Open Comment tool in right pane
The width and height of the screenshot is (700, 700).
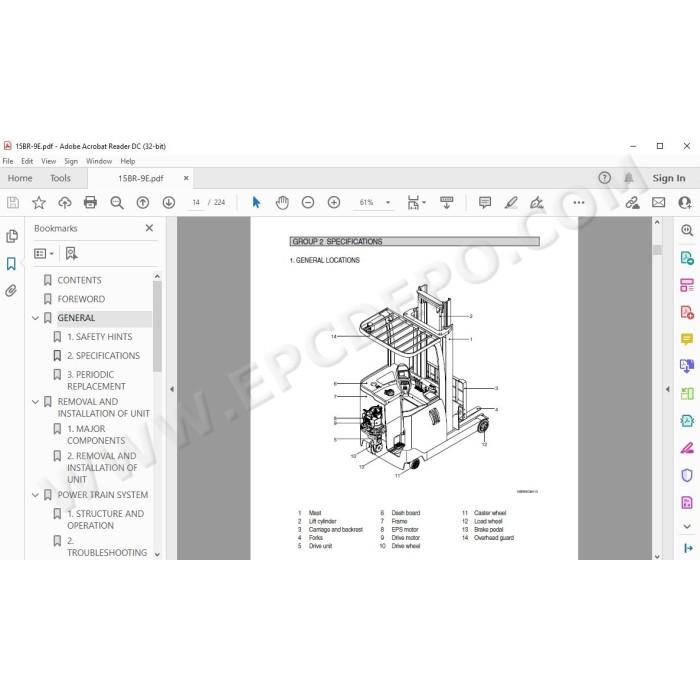coord(687,339)
